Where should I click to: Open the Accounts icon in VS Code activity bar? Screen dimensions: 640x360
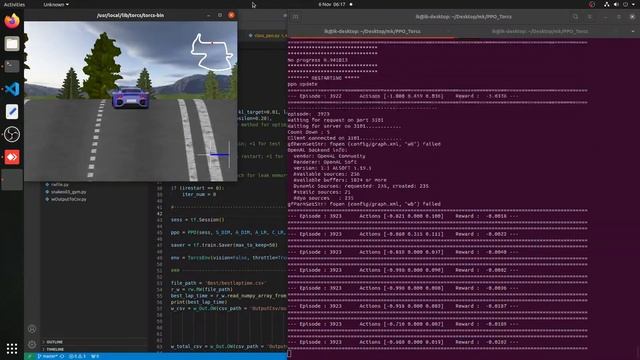(32, 329)
